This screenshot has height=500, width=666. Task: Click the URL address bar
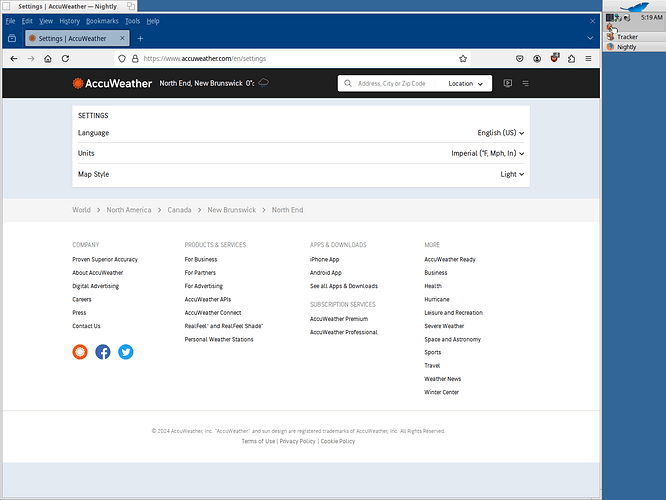coord(293,59)
